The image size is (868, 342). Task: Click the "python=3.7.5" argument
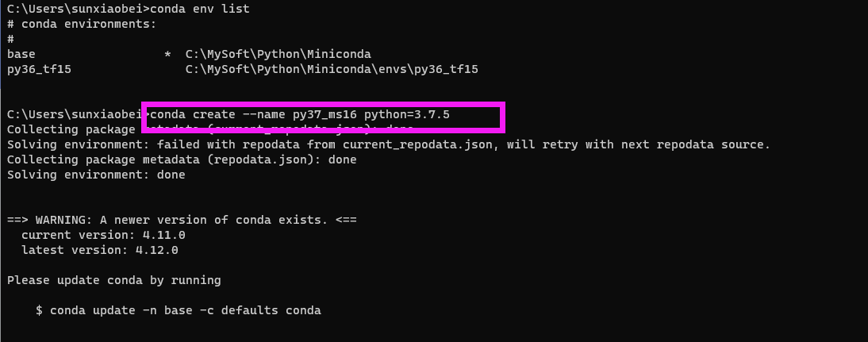click(x=407, y=114)
